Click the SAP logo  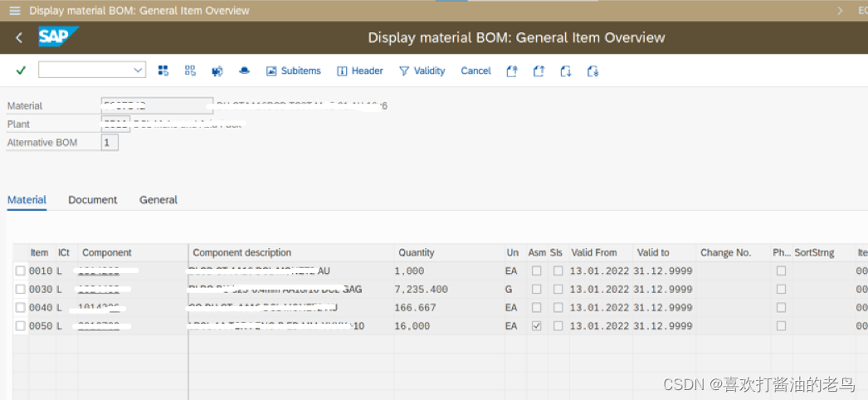(x=57, y=37)
